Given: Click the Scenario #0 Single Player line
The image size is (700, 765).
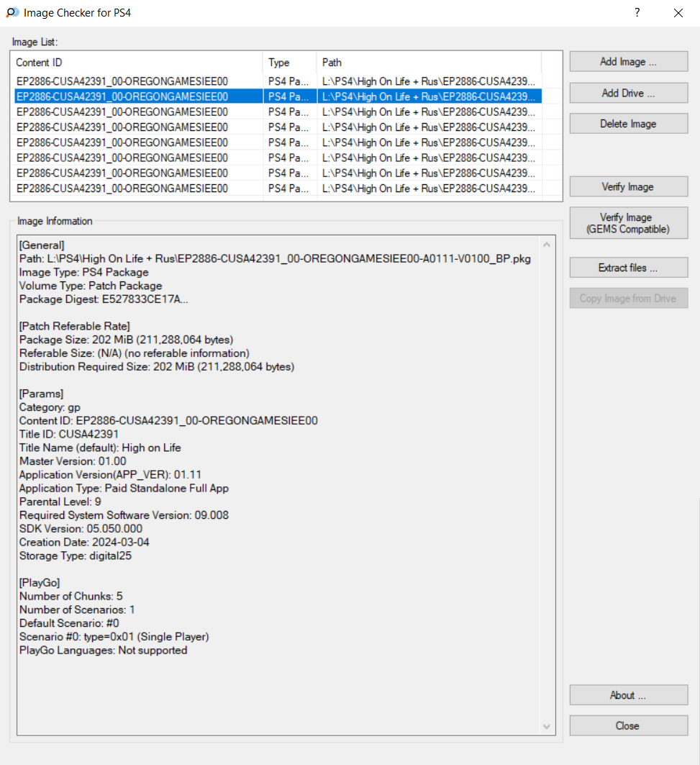Looking at the screenshot, I should (114, 637).
